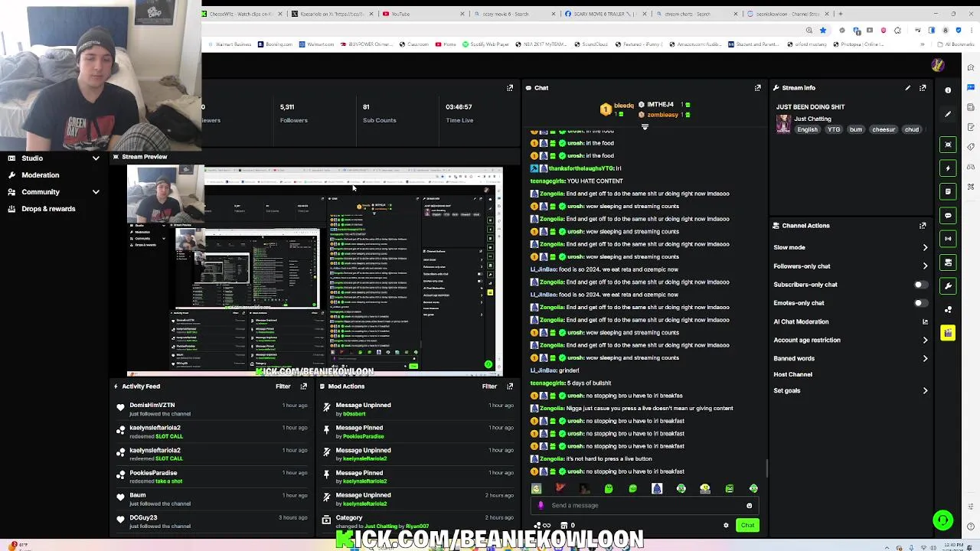Pop out the Activity Feed panel

click(x=303, y=386)
